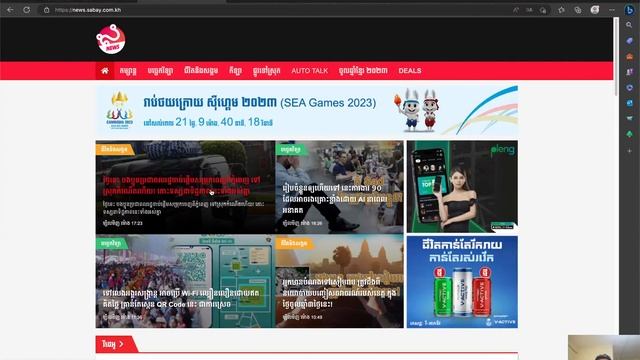Open the menu item ending in ២០២៣
This screenshot has width=640, height=360.
(363, 71)
